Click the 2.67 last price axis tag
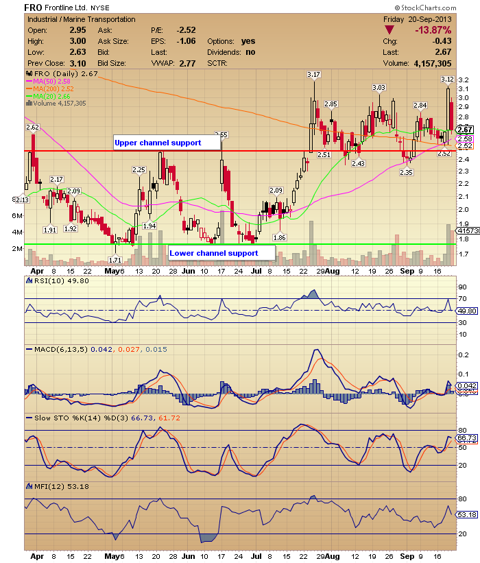 465,130
